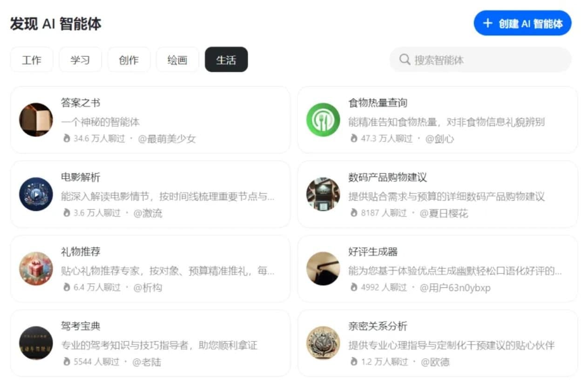Click the 答案之书 book avatar icon
Viewport: 588px width, 380px height.
36,120
